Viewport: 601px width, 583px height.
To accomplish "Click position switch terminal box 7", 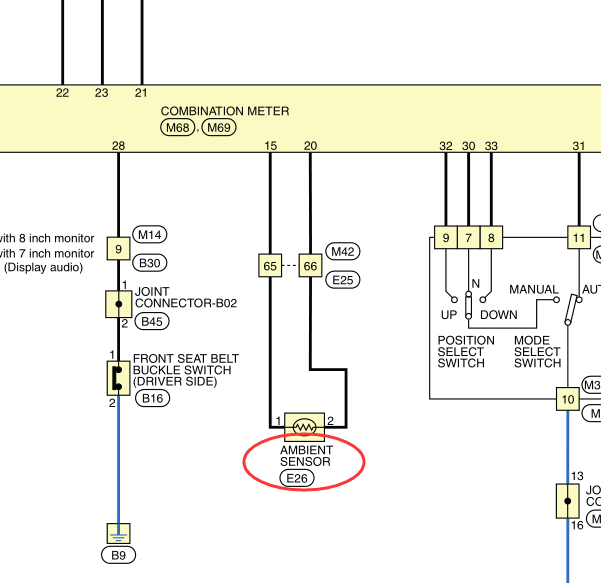I will point(468,237).
